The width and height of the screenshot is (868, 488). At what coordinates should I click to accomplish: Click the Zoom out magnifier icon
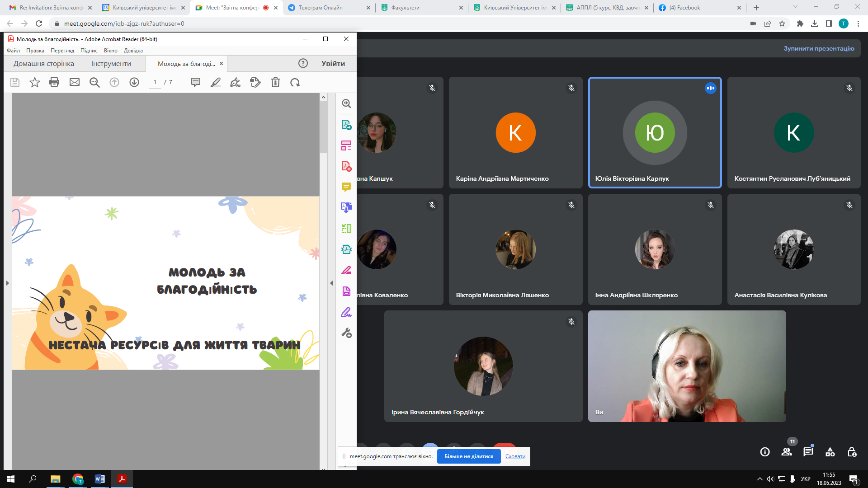pyautogui.click(x=94, y=82)
